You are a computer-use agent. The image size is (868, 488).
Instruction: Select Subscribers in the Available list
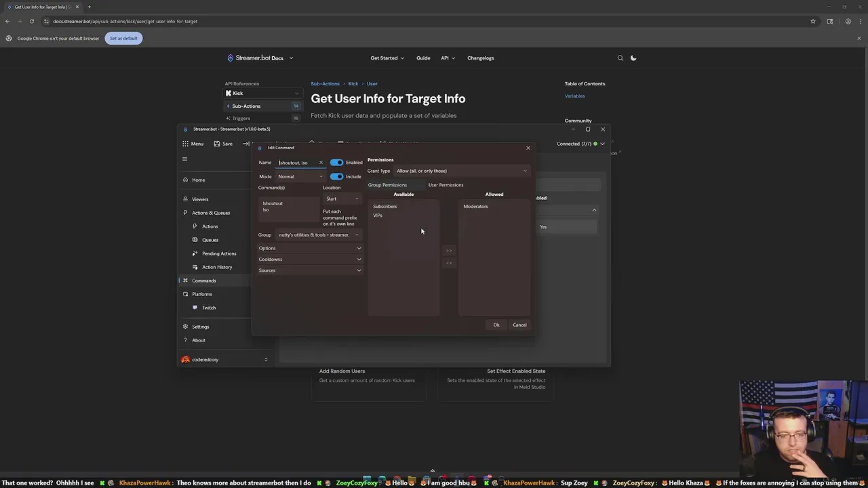point(385,207)
